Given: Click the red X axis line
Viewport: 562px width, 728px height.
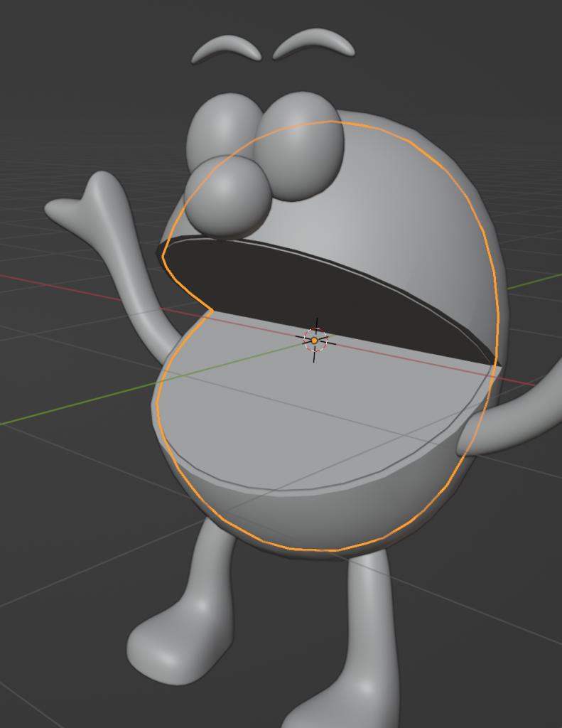Looking at the screenshot, I should coord(71,289).
